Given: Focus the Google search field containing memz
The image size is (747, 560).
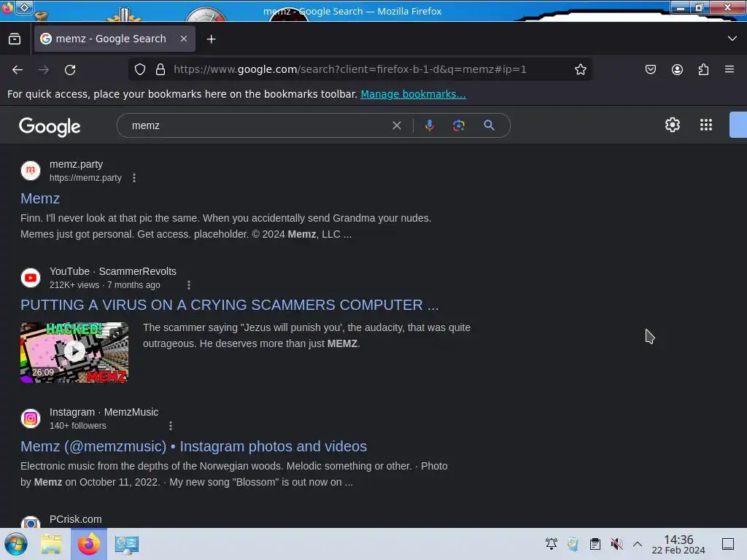Looking at the screenshot, I should [260, 125].
